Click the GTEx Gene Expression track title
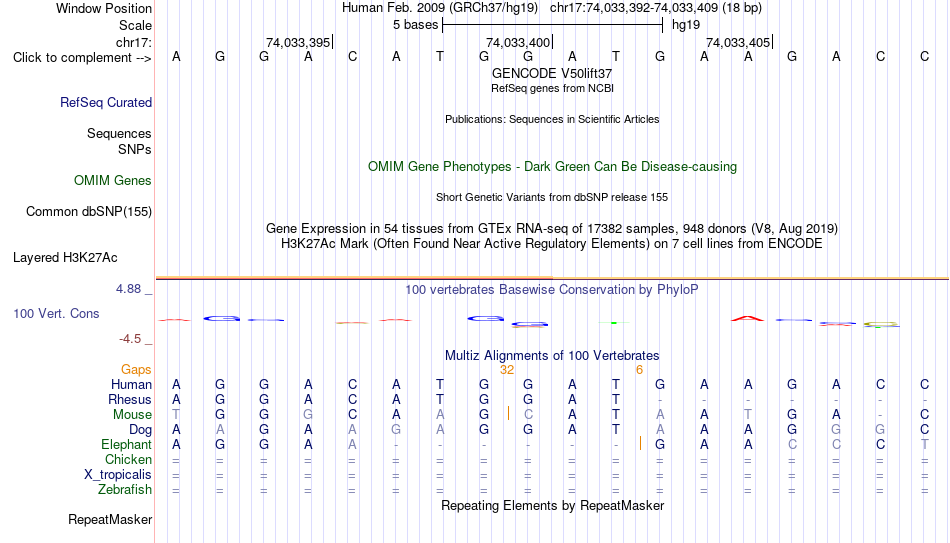 [x=552, y=228]
